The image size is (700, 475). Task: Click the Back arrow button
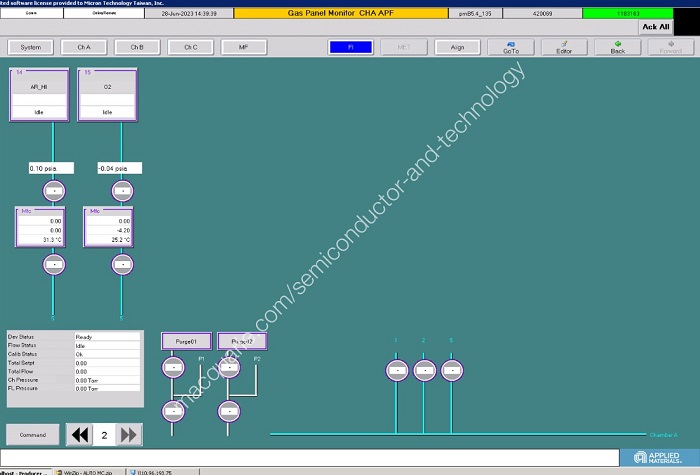[x=618, y=47]
